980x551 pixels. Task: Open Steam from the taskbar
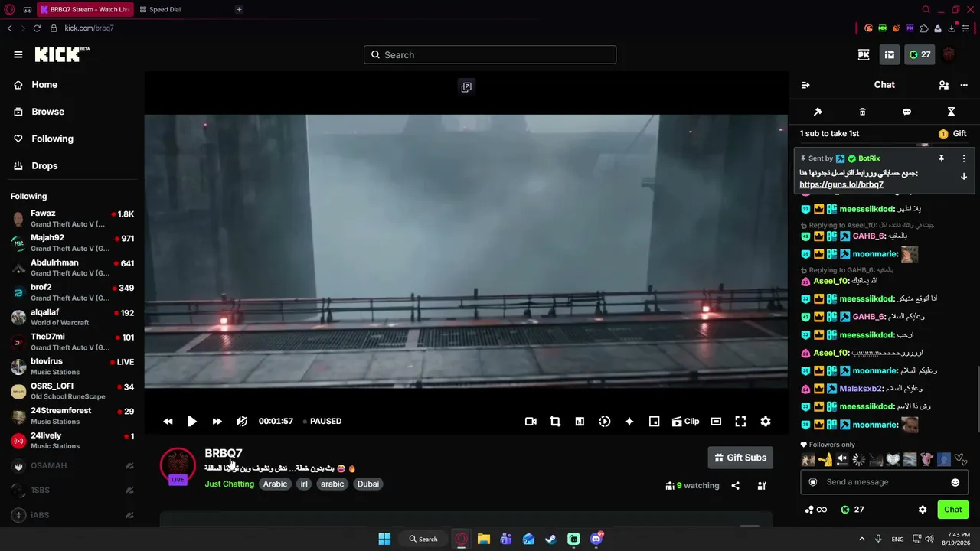551,539
